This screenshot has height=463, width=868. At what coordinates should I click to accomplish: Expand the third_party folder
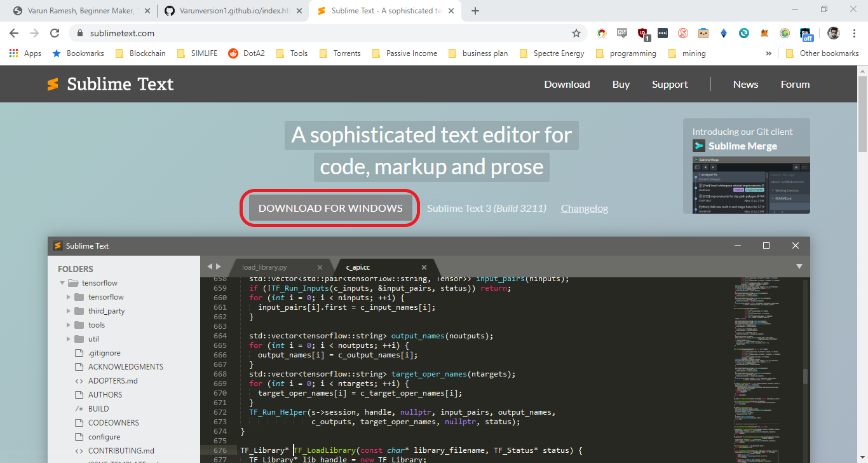click(69, 311)
